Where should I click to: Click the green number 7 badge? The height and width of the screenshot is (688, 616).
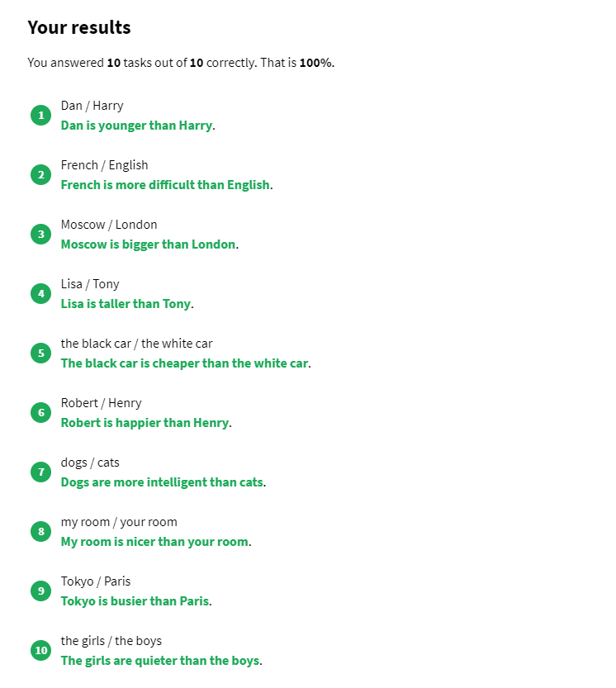[x=41, y=472]
